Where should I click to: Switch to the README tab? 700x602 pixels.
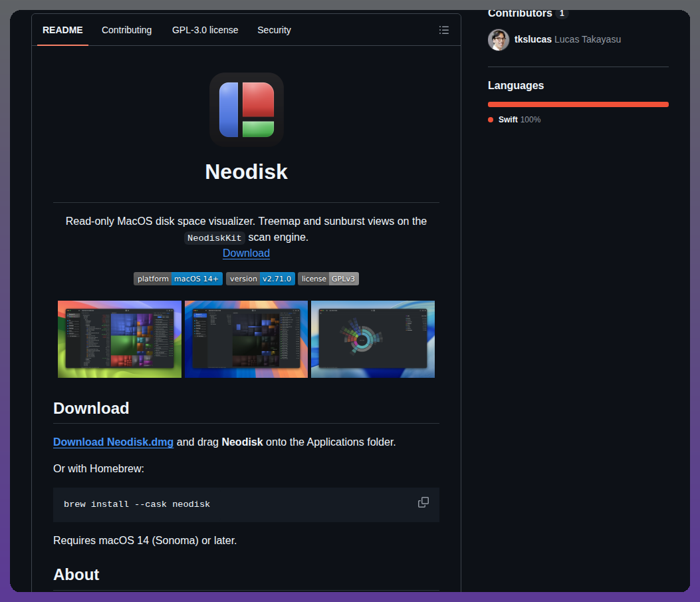62,30
